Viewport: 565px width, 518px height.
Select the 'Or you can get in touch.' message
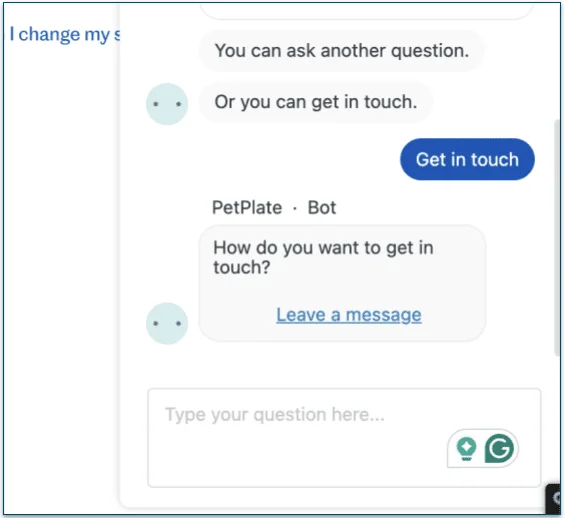(316, 102)
